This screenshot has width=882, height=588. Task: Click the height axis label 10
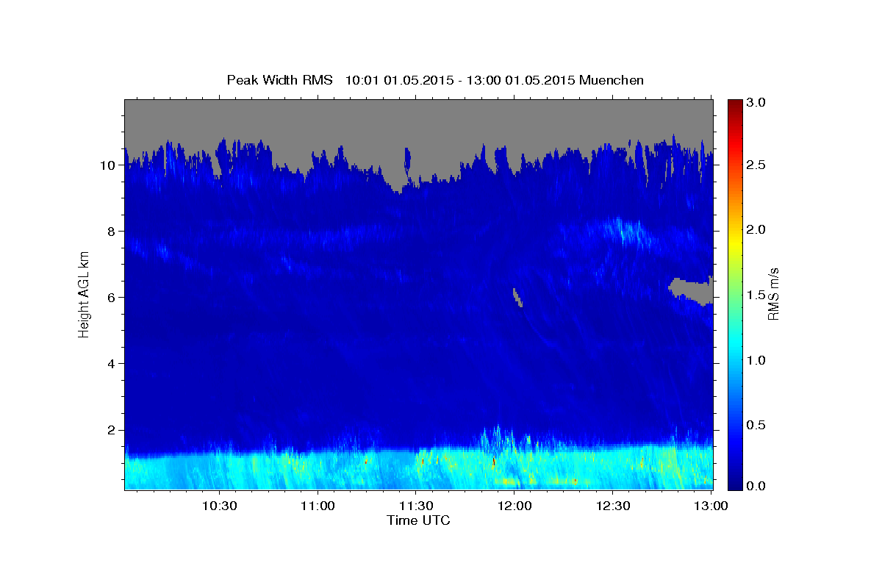110,165
